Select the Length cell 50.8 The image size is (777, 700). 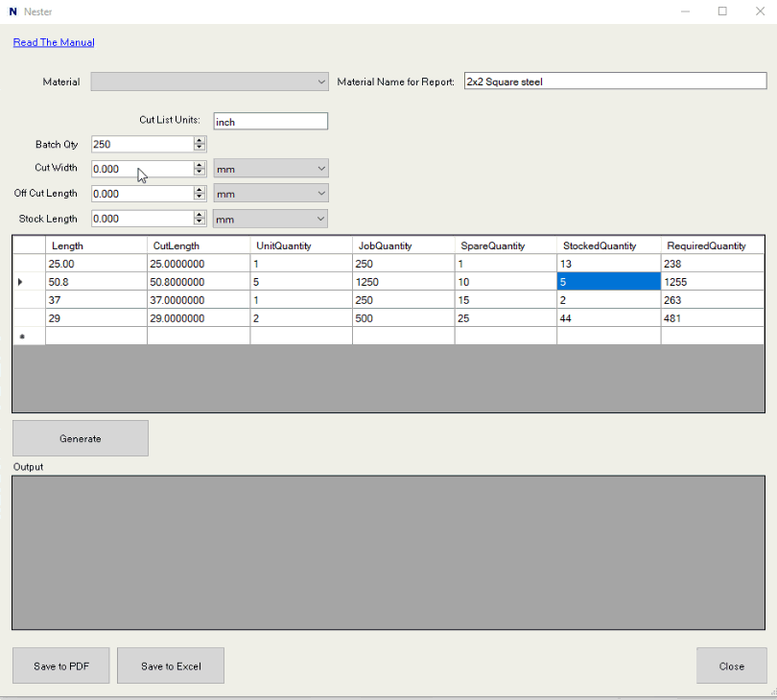coord(96,282)
